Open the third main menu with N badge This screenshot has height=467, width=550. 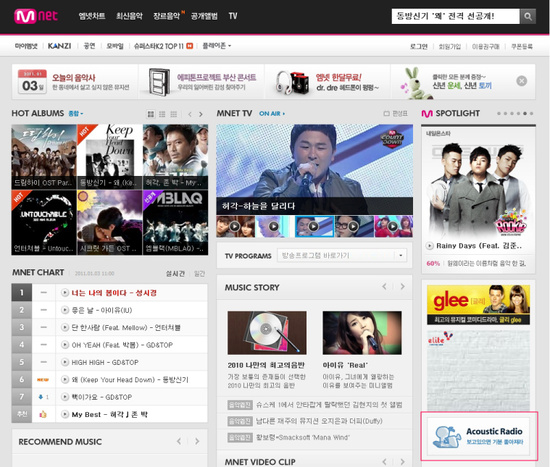(x=168, y=16)
